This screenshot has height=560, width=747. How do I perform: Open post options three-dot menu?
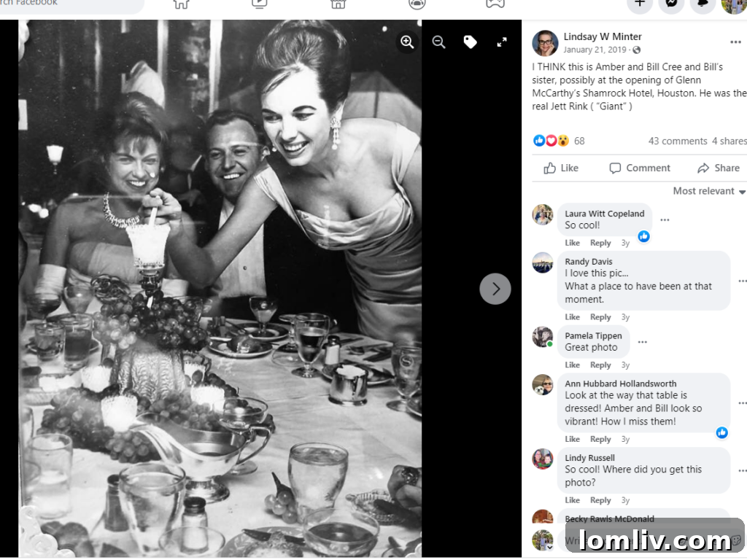click(x=735, y=42)
